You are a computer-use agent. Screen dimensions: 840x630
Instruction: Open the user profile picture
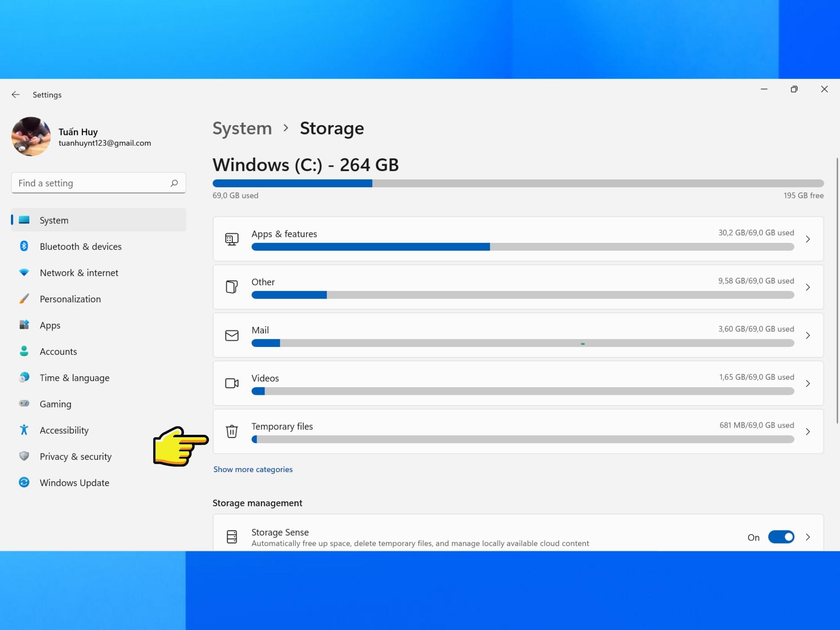[x=31, y=136]
